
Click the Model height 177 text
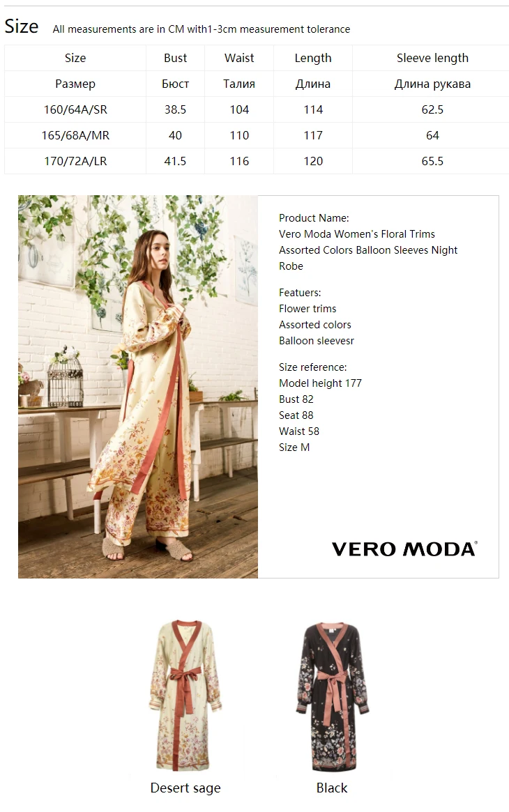click(320, 383)
